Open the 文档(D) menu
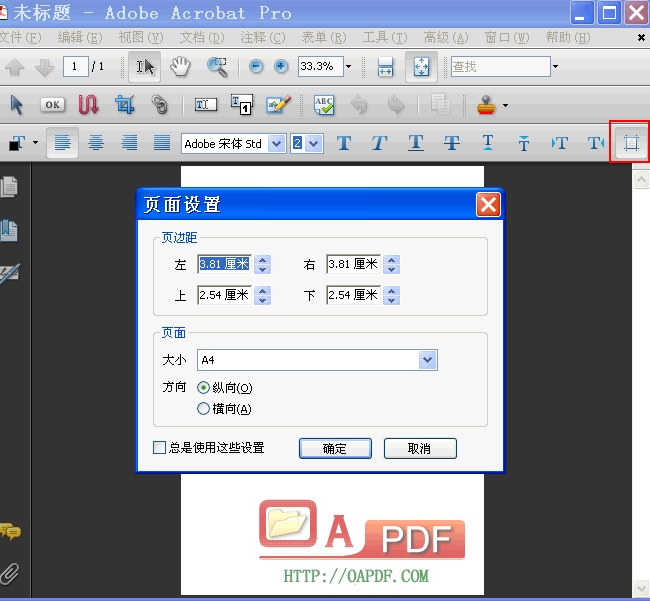 (x=201, y=38)
